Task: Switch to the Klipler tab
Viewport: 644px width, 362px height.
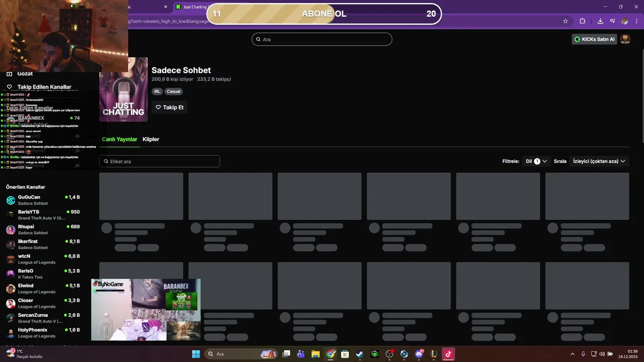Action: click(151, 139)
